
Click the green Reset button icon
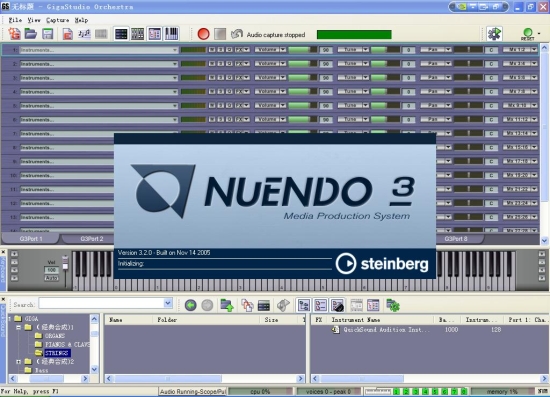tap(528, 34)
